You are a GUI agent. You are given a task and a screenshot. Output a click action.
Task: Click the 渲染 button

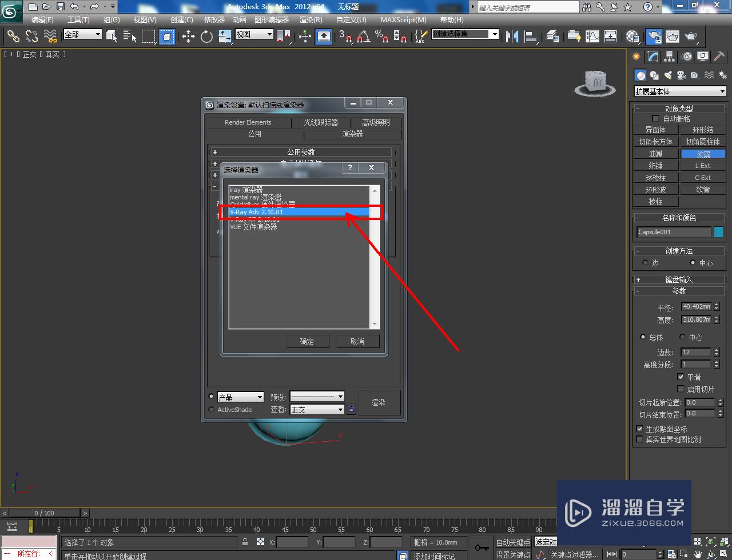(x=379, y=402)
